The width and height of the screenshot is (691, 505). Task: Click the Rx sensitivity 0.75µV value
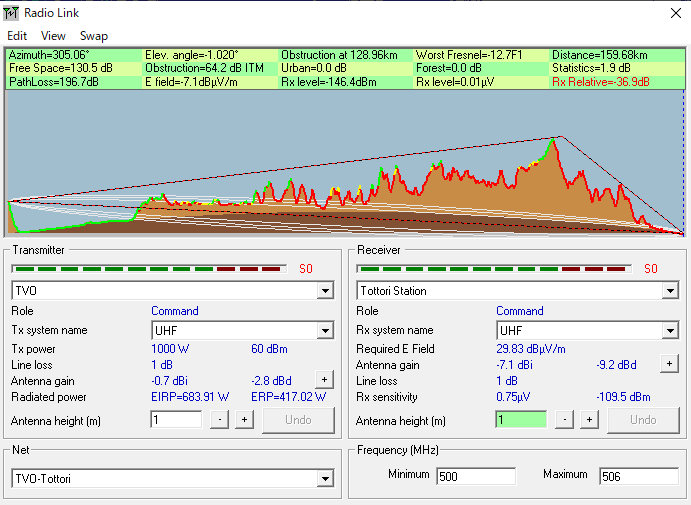[x=513, y=397]
